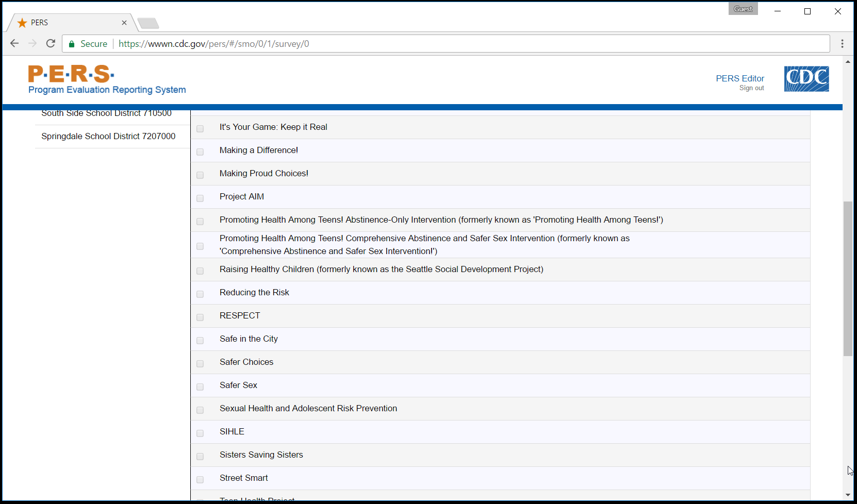The height and width of the screenshot is (504, 857).
Task: Open the PERS Editor link
Action: (739, 78)
